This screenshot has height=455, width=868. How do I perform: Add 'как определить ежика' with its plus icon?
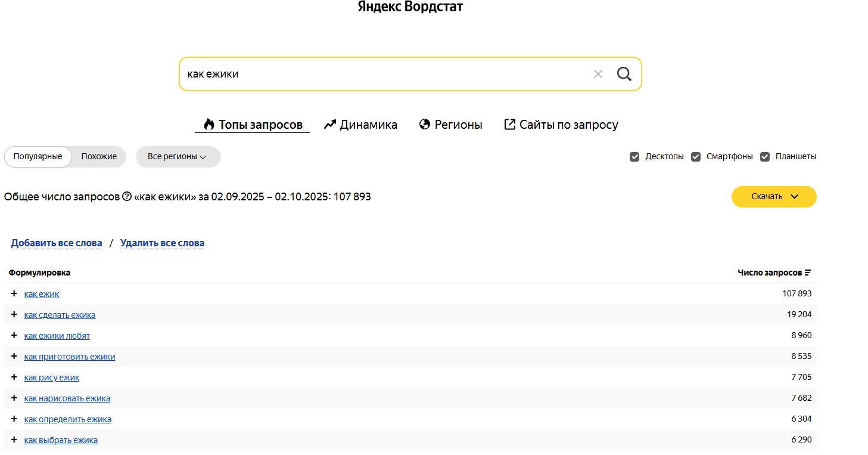14,419
